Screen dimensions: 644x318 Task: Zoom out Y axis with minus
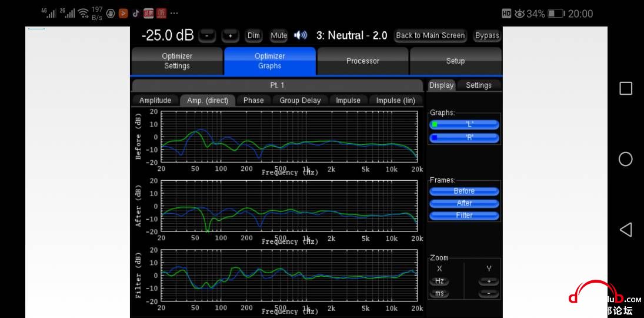pyautogui.click(x=489, y=294)
